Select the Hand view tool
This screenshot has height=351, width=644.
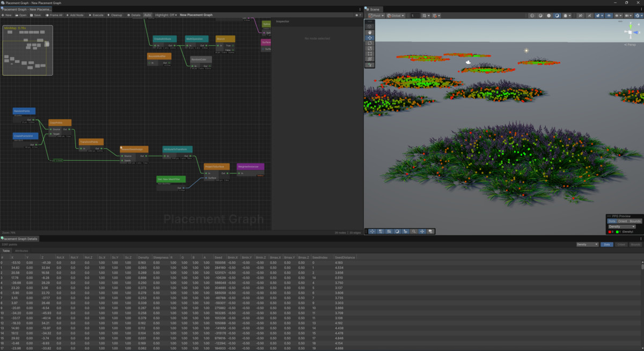click(370, 32)
